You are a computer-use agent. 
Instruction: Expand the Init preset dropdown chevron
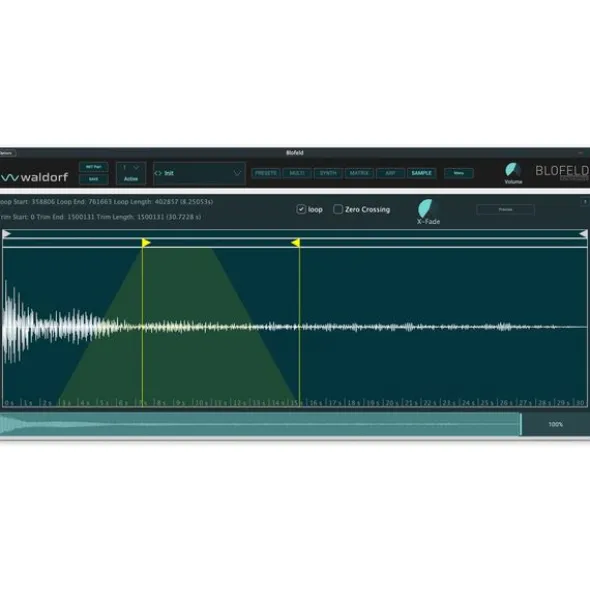pos(237,173)
